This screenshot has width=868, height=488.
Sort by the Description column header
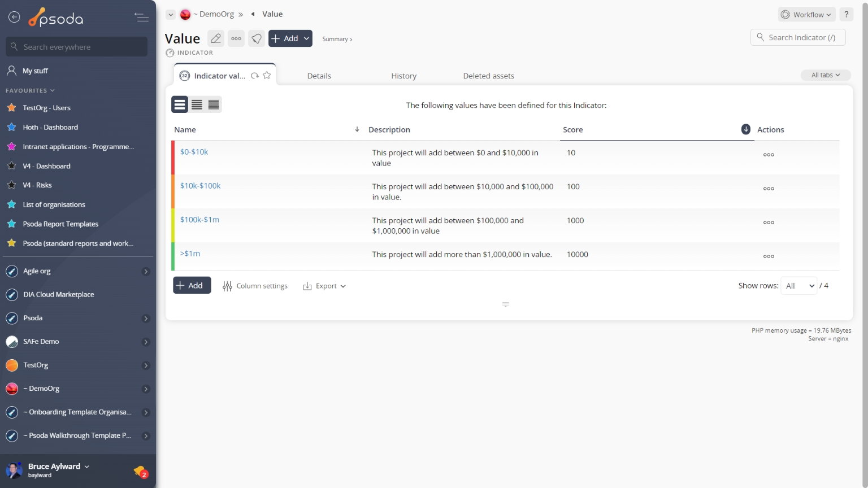coord(389,129)
